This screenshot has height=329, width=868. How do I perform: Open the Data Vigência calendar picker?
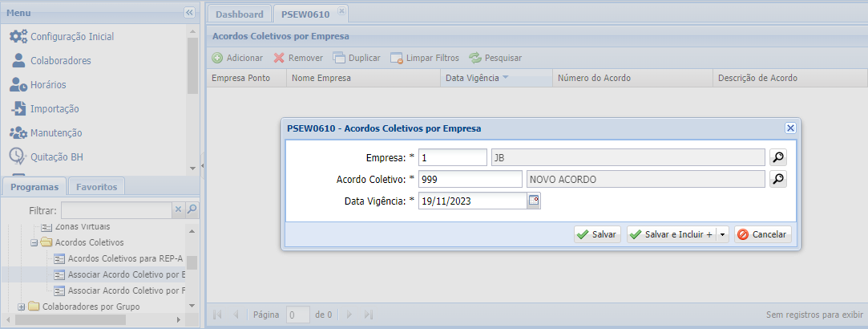pyautogui.click(x=535, y=201)
